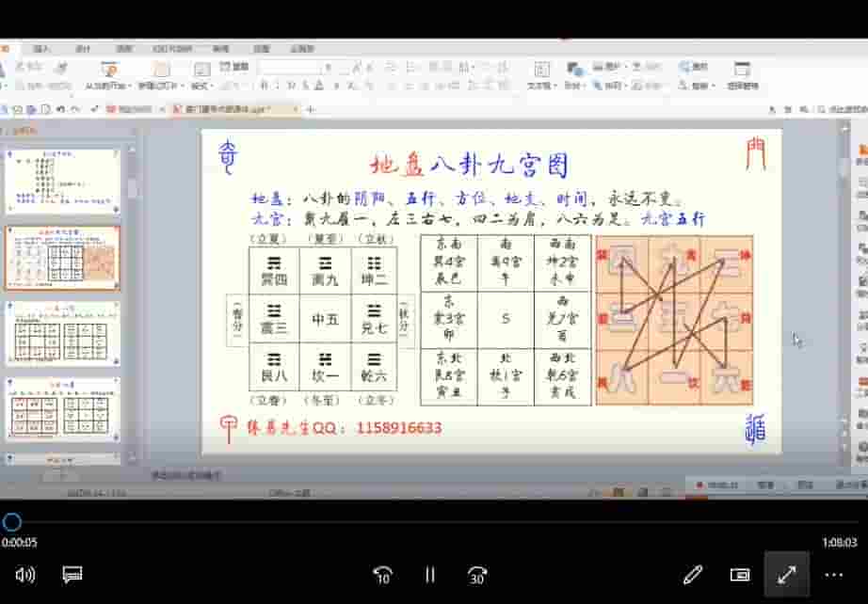Skip forward 30 seconds
The image size is (868, 604).
coord(477,574)
